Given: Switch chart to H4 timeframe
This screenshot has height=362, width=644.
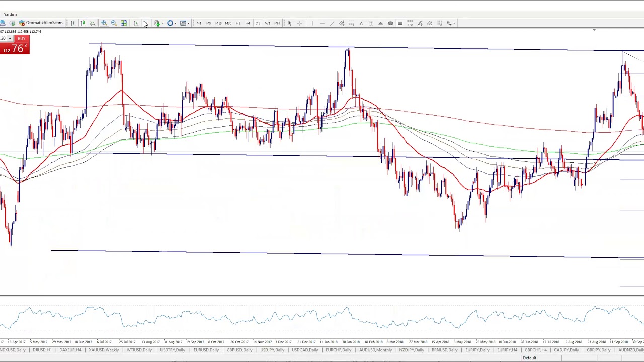Looking at the screenshot, I should point(248,23).
